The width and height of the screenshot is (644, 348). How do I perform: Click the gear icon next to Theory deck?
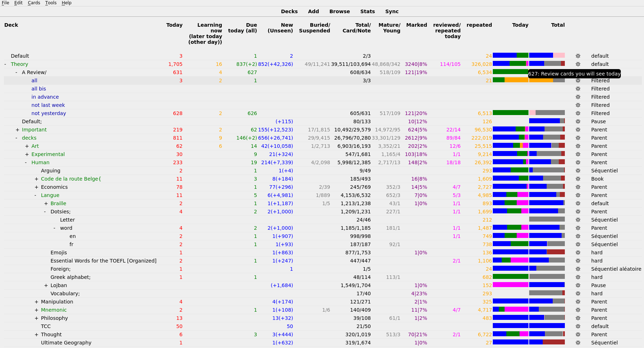(x=578, y=64)
